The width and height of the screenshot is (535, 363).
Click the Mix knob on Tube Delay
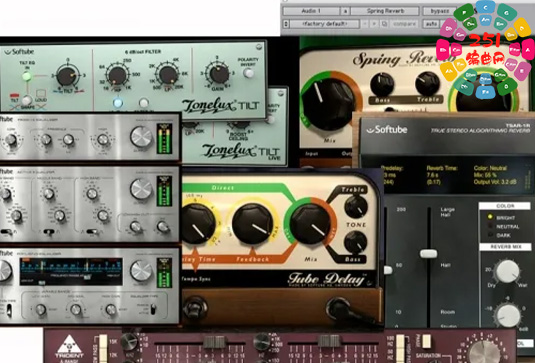309,224
